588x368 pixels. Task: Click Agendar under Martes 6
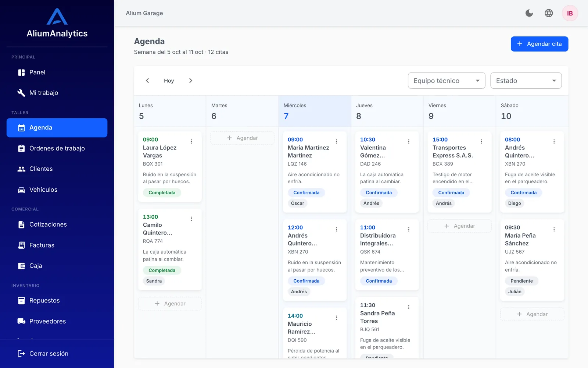tap(242, 138)
